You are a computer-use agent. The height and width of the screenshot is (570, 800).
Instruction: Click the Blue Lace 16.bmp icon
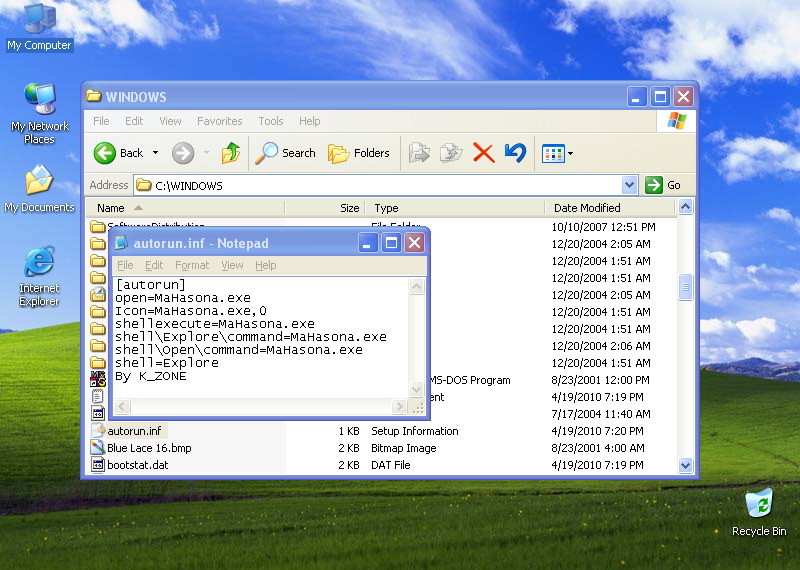(97, 448)
